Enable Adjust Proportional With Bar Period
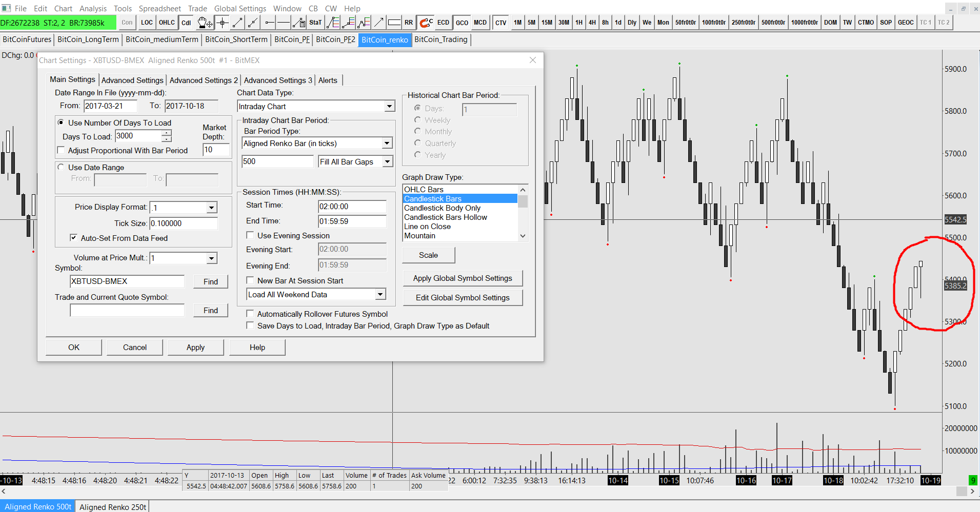980x512 pixels. (62, 151)
